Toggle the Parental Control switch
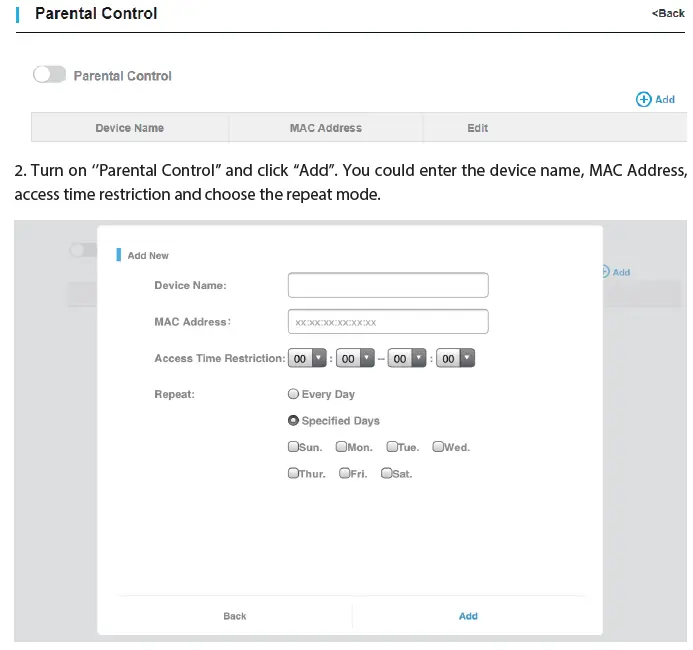The height and width of the screenshot is (650, 693). [x=49, y=75]
